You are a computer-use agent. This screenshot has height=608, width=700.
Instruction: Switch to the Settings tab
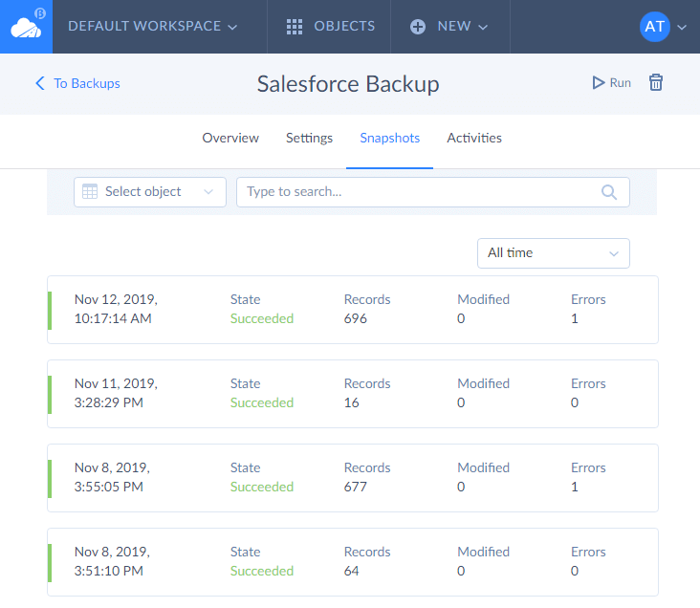[x=309, y=138]
